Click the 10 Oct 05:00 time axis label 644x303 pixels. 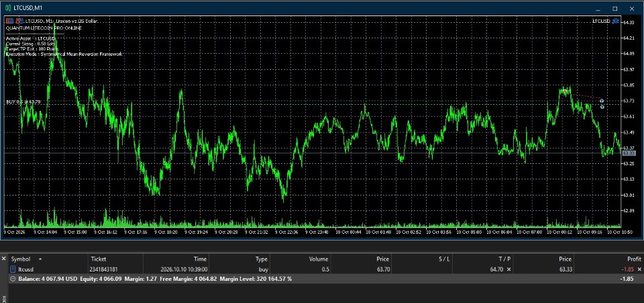(x=469, y=232)
